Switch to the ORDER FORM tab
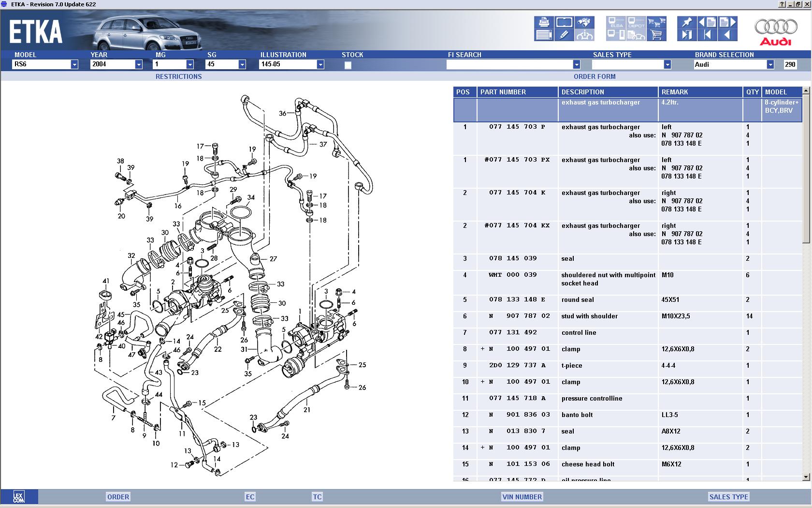The image size is (812, 508). [x=594, y=76]
